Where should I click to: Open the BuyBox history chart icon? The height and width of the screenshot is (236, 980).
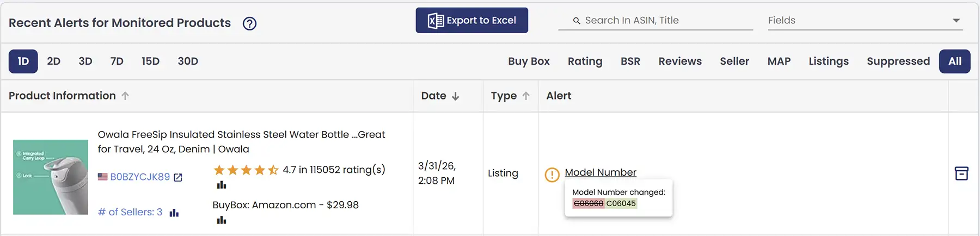click(x=221, y=220)
